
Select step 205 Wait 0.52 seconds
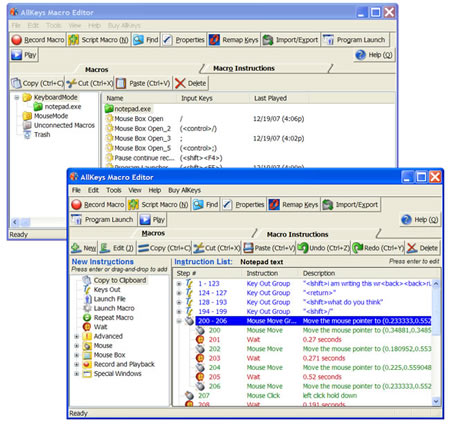point(313,377)
